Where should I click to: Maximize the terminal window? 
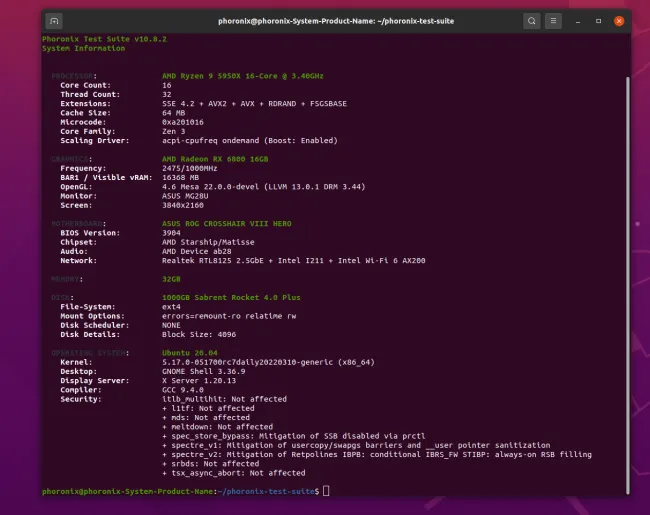pos(598,21)
